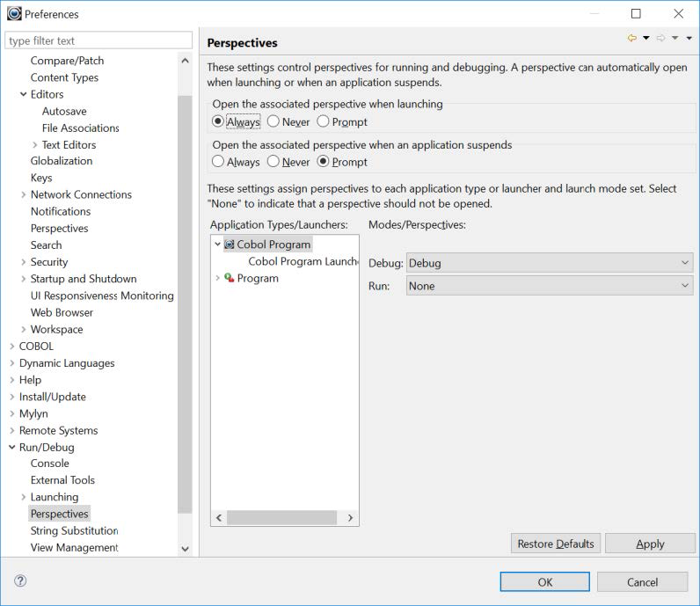Expand the Startup and Shutdown node
This screenshot has height=606, width=700.
point(23,279)
